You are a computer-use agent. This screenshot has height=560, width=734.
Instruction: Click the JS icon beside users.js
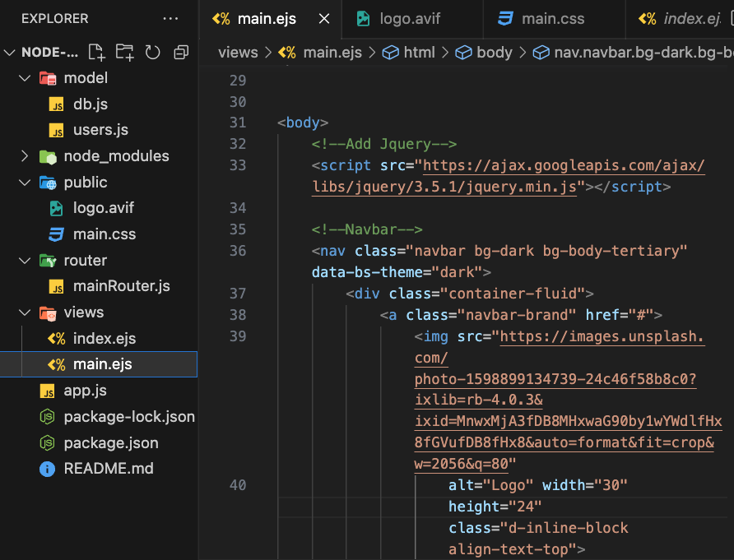[57, 130]
